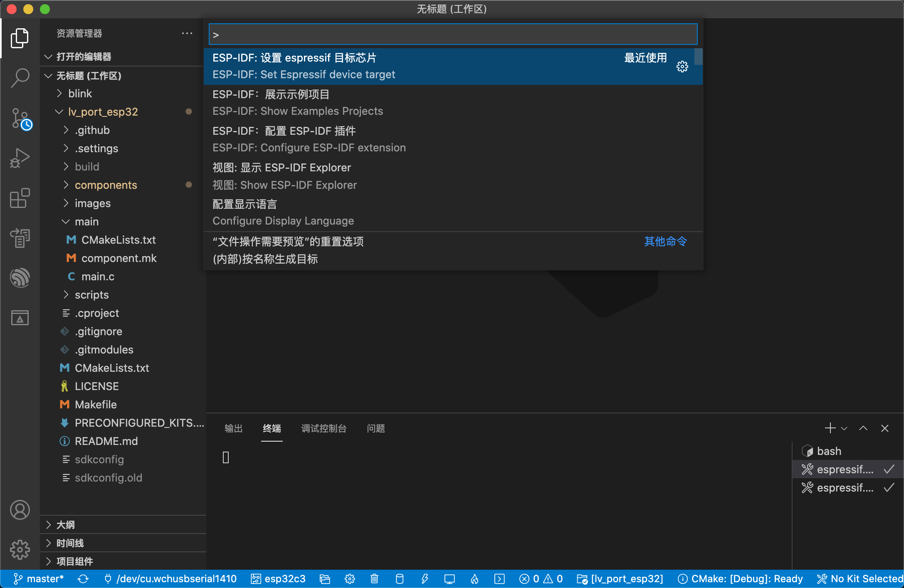904x588 pixels.
Task: Configure keybinding gear for set target command
Action: [x=682, y=67]
